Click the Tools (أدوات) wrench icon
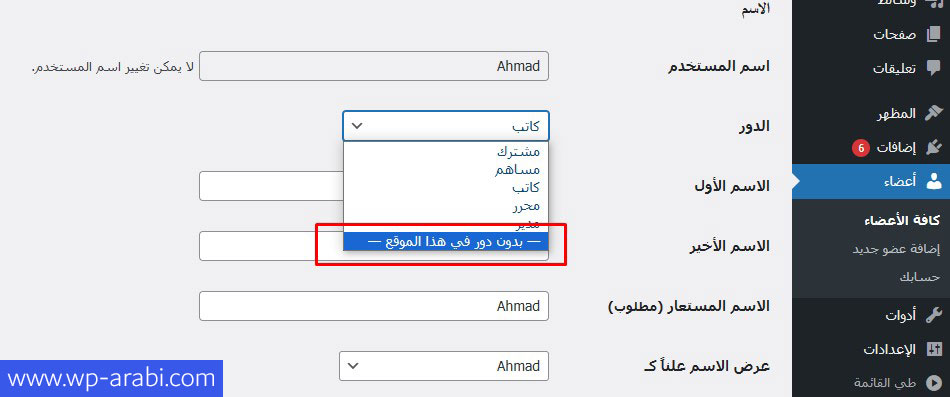This screenshot has width=950, height=397. coord(934,316)
